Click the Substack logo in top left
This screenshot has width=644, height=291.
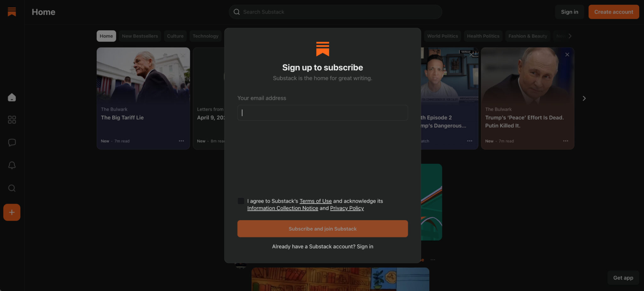12,12
